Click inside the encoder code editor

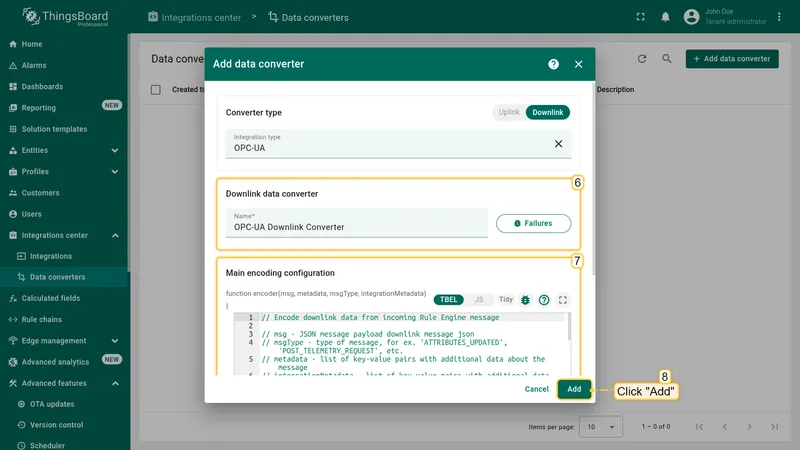coord(401,344)
